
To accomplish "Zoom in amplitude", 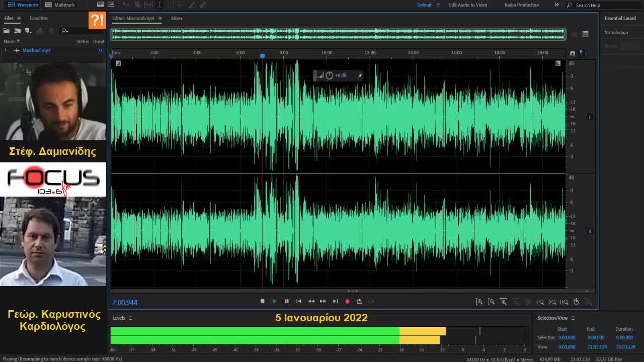I will pyautogui.click(x=479, y=302).
